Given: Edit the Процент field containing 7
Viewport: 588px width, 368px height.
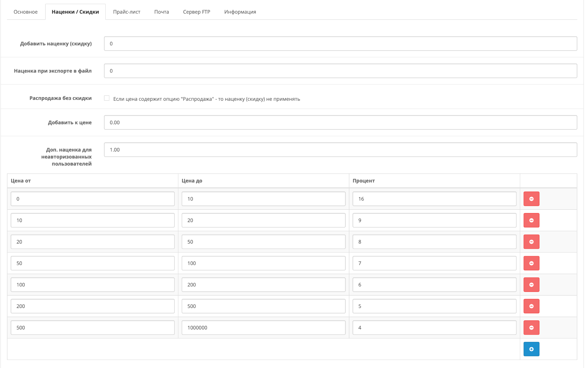Looking at the screenshot, I should pyautogui.click(x=434, y=263).
